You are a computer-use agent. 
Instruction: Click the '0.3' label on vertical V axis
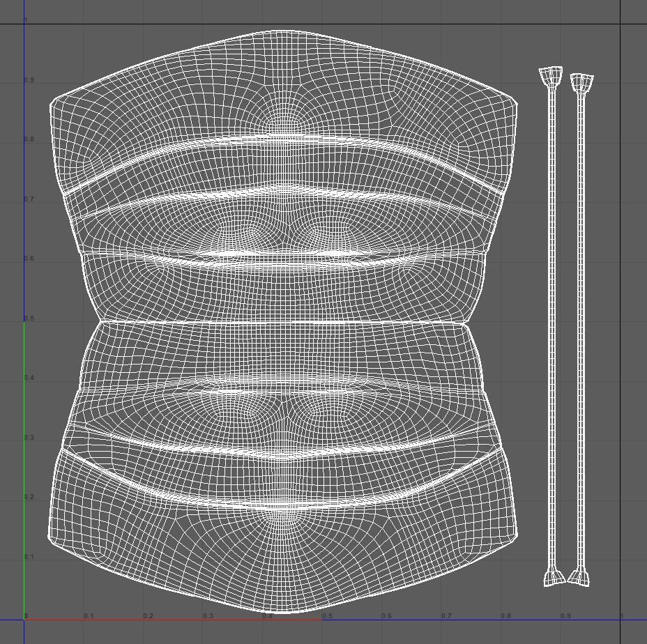[29, 438]
